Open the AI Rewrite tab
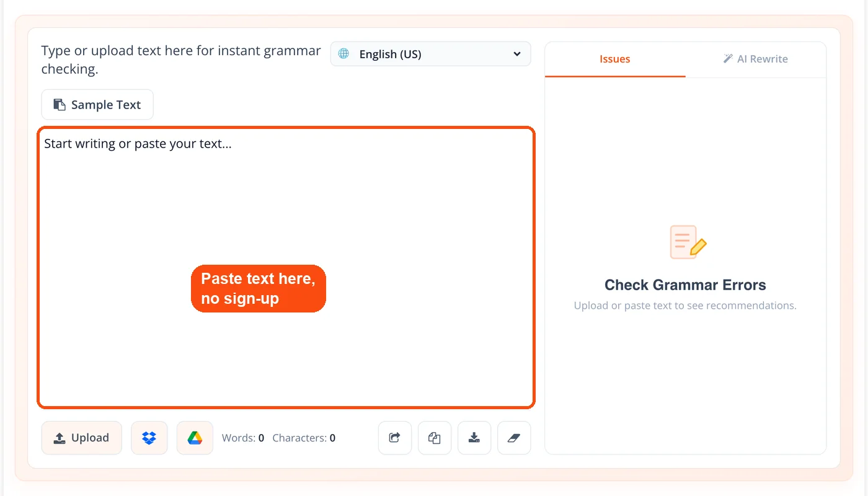The width and height of the screenshot is (868, 496). click(x=756, y=60)
